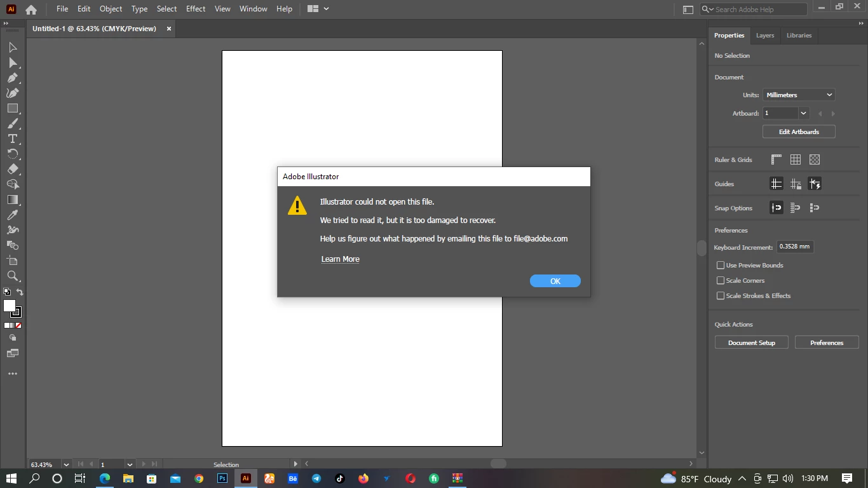Switch to the Libraries tab
The image size is (868, 488).
click(799, 36)
